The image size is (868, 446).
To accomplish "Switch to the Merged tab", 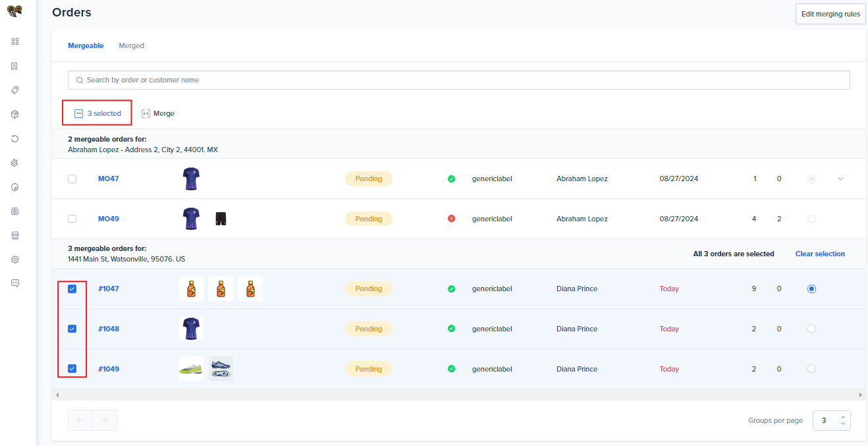I will pyautogui.click(x=131, y=45).
